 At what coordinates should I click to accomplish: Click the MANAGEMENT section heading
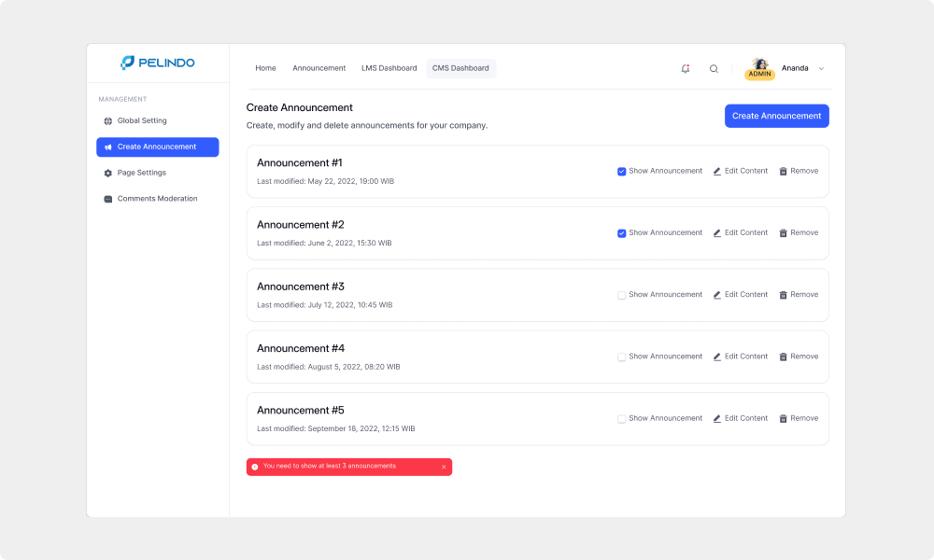coord(122,99)
